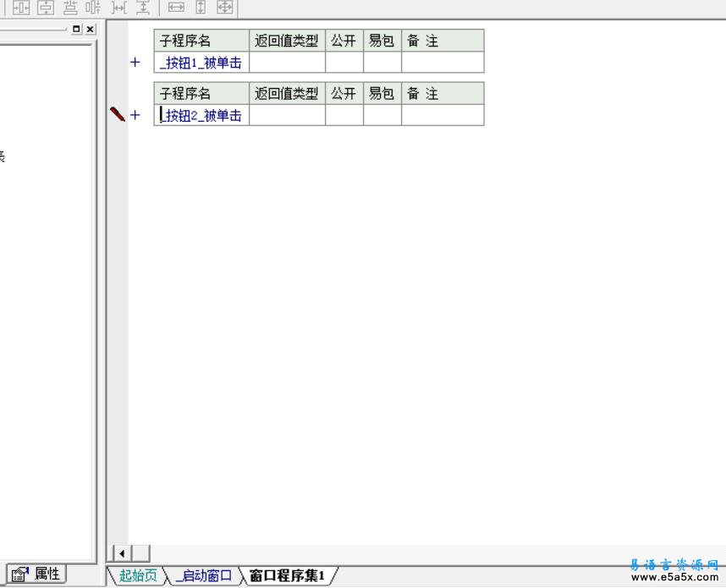
Task: Click the center horizontally alignment toolbar icon
Action: point(20,8)
